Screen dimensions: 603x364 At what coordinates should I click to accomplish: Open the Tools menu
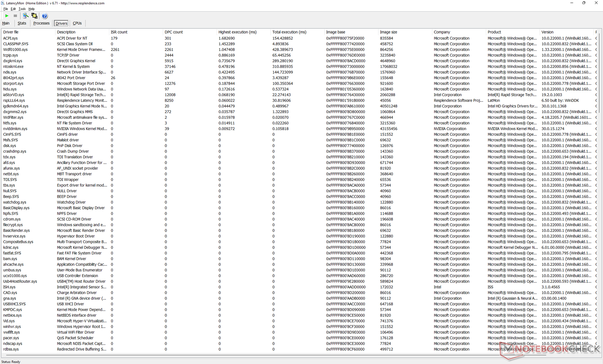[22, 9]
